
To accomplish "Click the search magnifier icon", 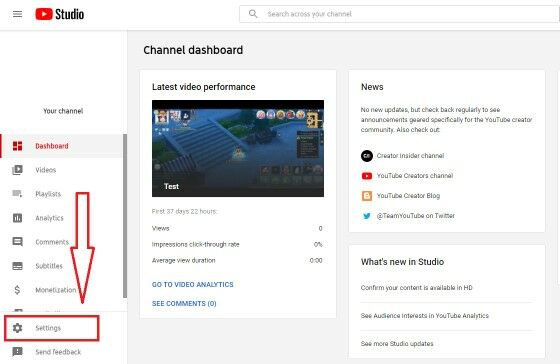I will pyautogui.click(x=253, y=14).
